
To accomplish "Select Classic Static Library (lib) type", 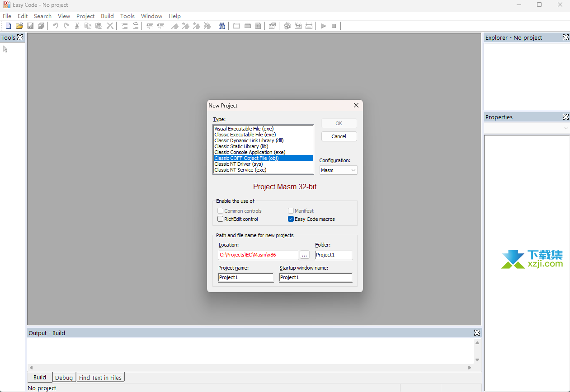I will [263, 146].
